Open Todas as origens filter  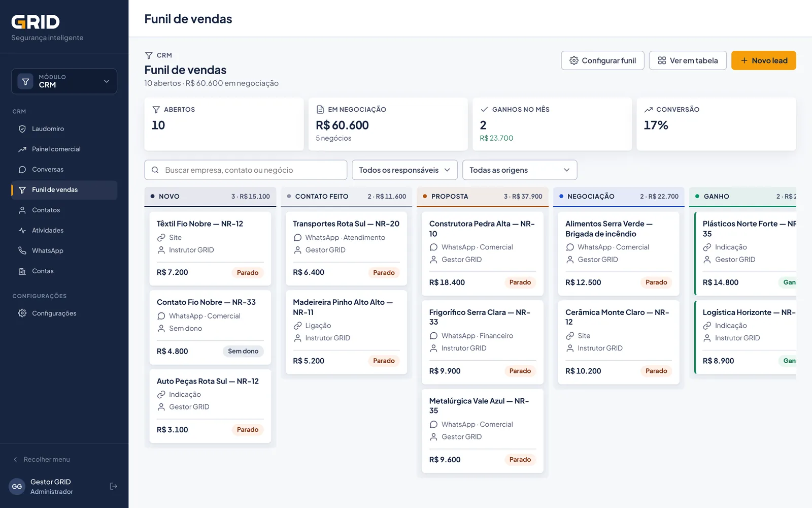520,170
